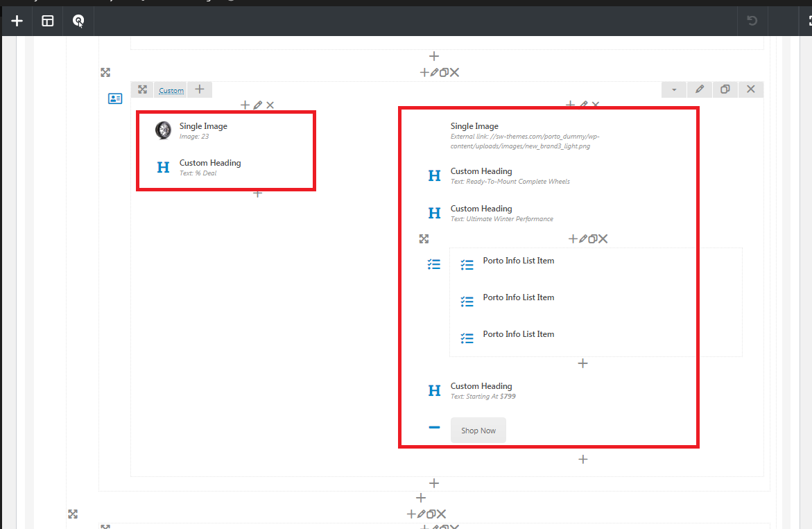Click the Add Element plus in top toolbar
The width and height of the screenshot is (812, 529).
[17, 21]
